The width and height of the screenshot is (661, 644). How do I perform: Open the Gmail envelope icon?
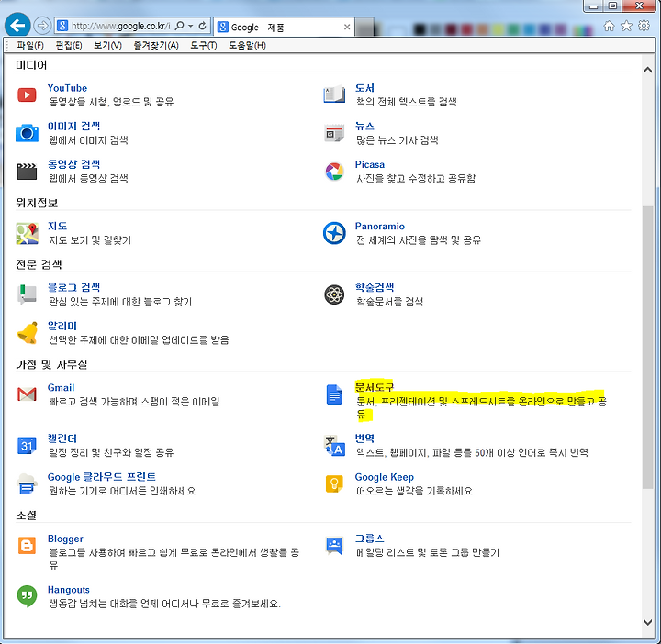click(27, 394)
